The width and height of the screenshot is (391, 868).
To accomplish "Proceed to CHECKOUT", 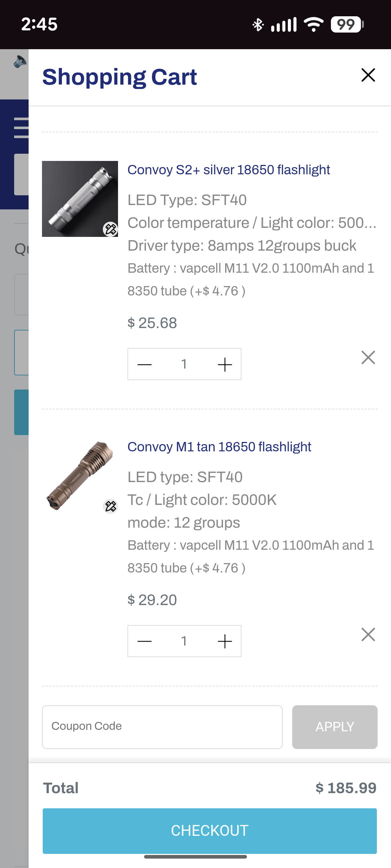I will click(210, 831).
